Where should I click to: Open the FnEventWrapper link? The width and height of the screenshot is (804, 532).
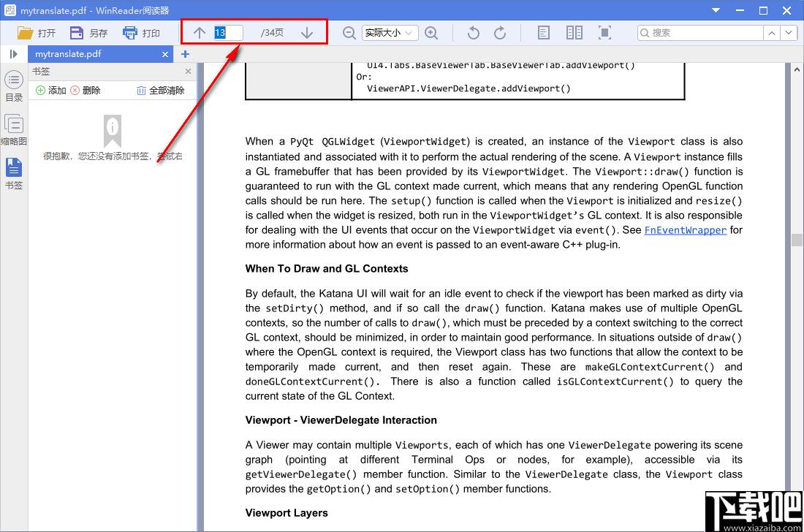tap(685, 230)
